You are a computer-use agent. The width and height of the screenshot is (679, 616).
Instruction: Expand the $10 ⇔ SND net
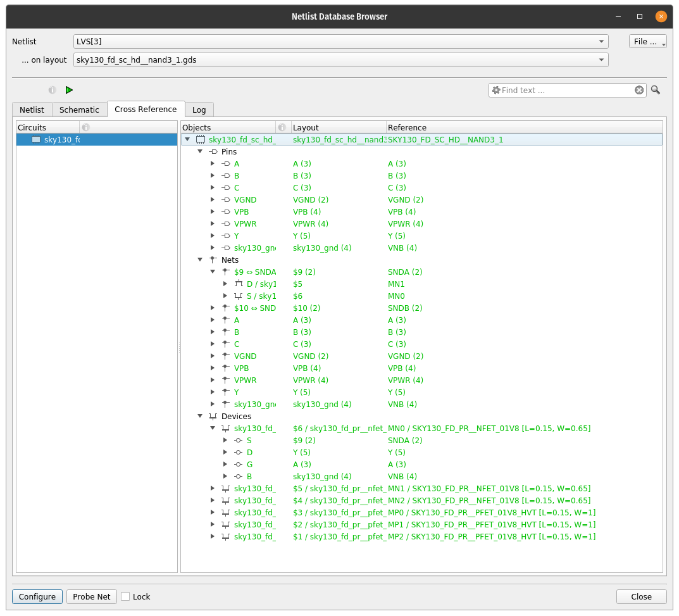coord(213,308)
